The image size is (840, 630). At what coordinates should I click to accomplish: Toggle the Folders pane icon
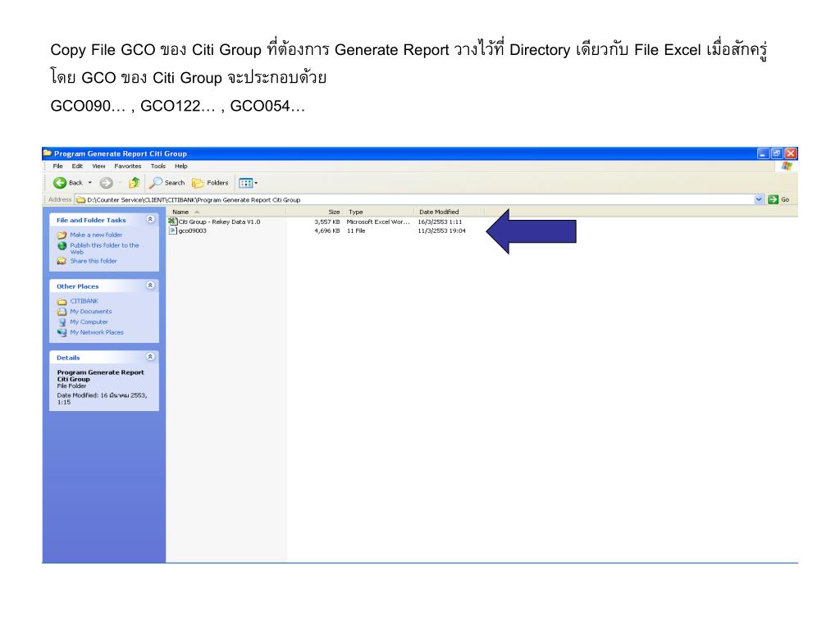click(199, 183)
